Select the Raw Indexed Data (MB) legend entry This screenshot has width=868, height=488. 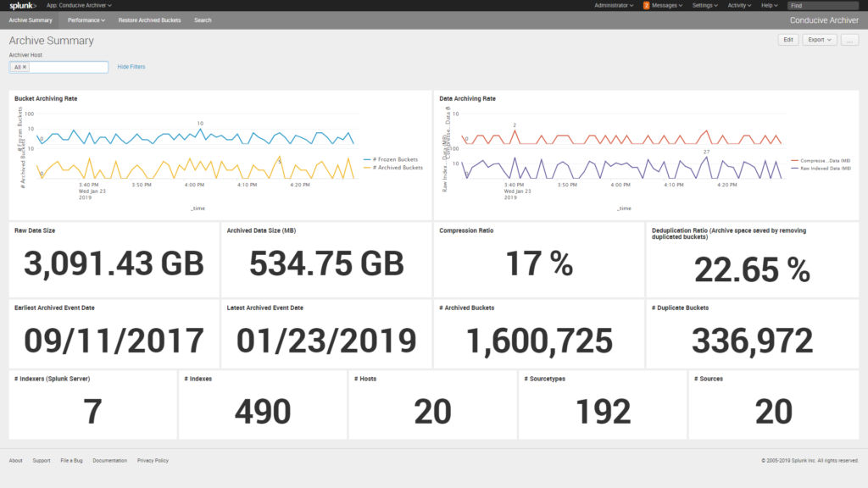(821, 169)
